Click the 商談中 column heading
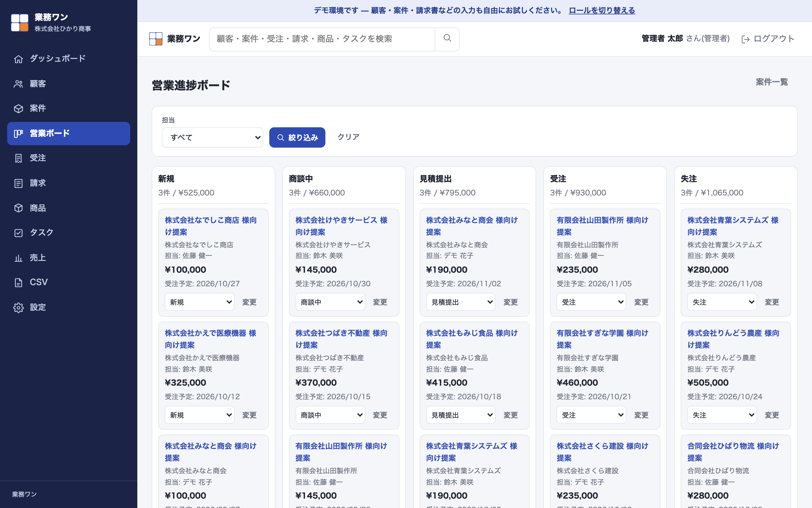Screen dimensions: 812x508 pos(301,179)
